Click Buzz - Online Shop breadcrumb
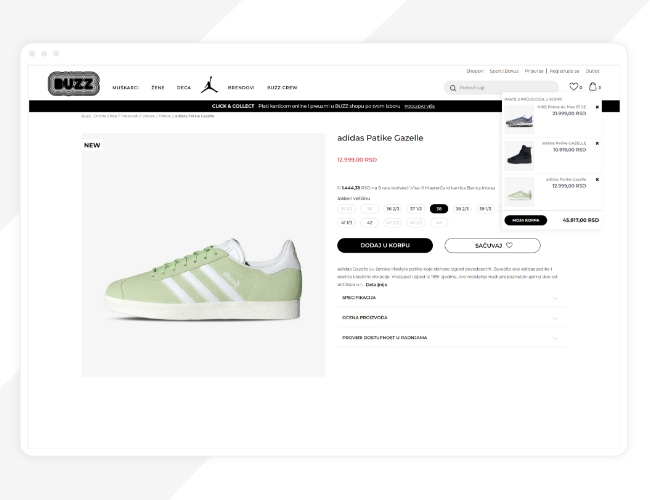650x500 pixels. pyautogui.click(x=99, y=116)
